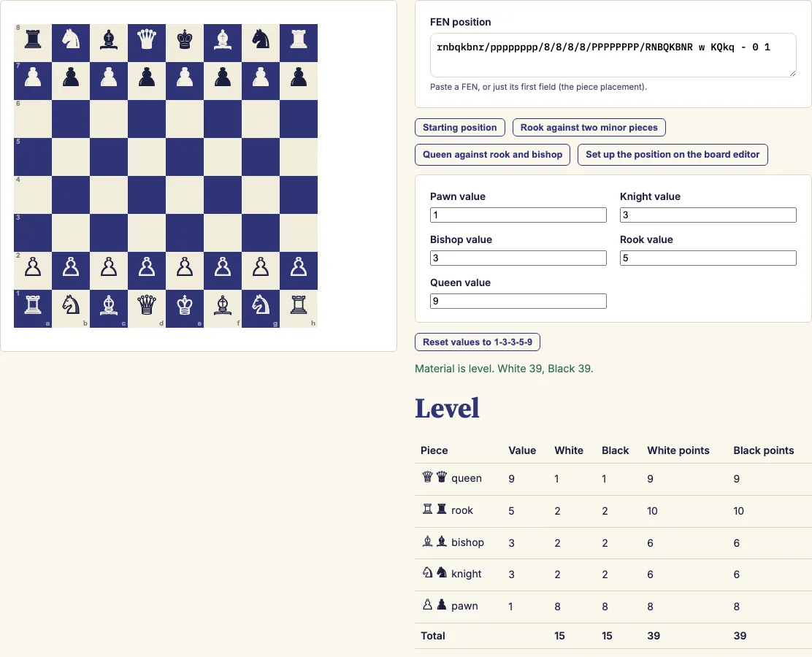Click the pawn row's White count 8
This screenshot has width=812, height=657.
(557, 606)
